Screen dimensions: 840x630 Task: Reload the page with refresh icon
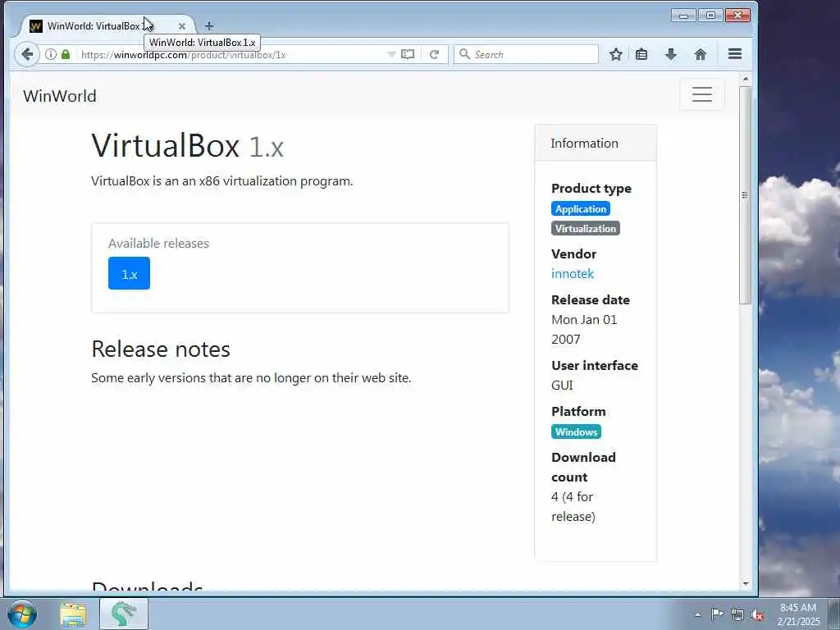(x=435, y=54)
